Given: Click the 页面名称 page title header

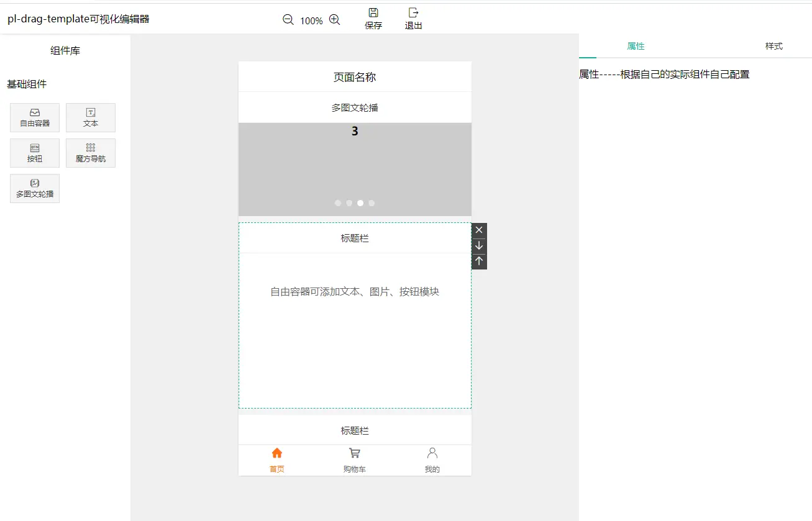Looking at the screenshot, I should coord(355,77).
